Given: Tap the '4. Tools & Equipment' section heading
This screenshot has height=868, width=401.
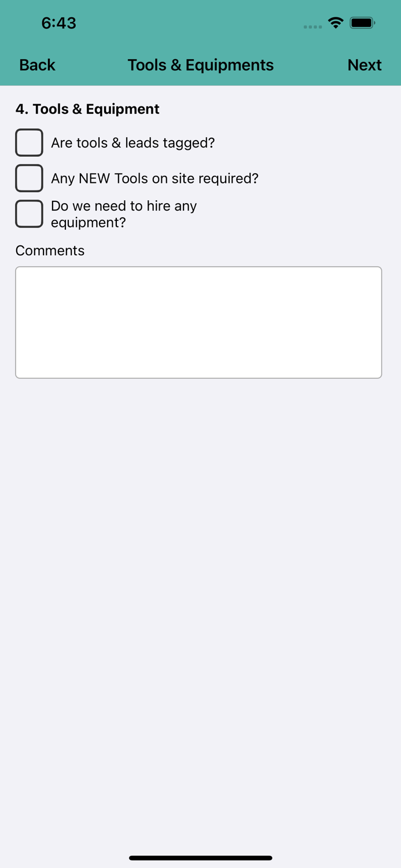Looking at the screenshot, I should (x=87, y=109).
